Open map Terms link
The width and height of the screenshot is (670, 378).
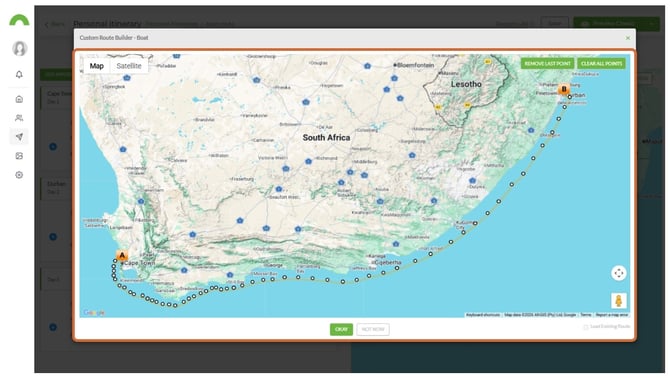coord(586,315)
